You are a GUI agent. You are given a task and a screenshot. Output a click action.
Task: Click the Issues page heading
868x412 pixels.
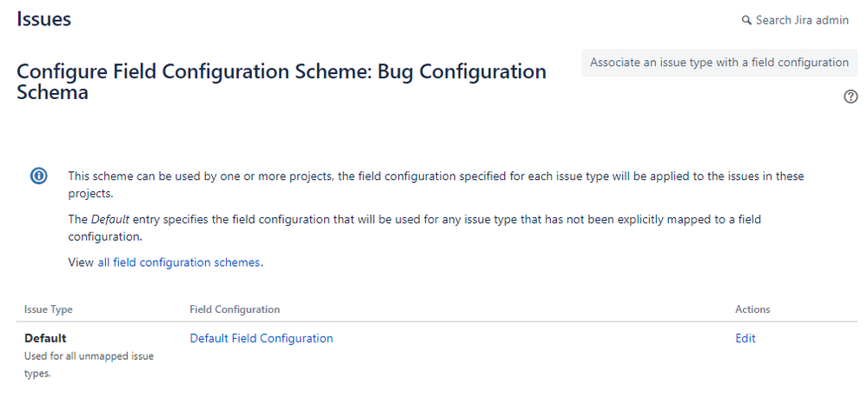click(x=43, y=19)
